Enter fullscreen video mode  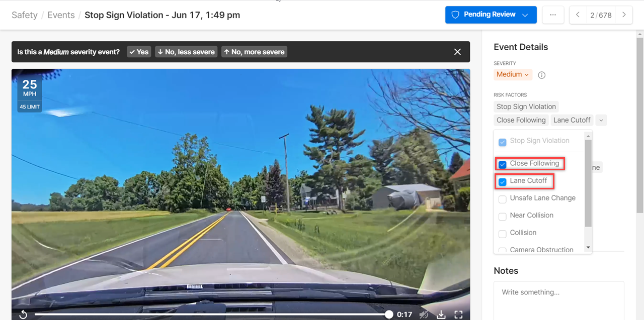click(458, 314)
